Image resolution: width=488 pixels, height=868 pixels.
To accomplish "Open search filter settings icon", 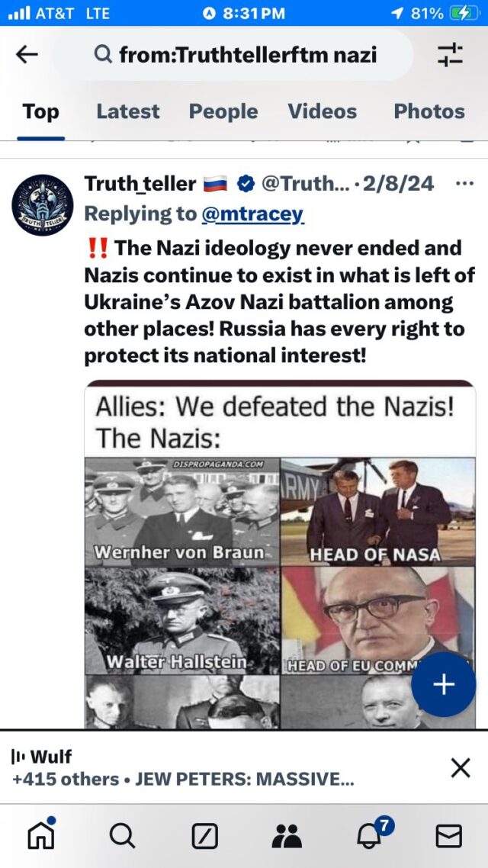I will pyautogui.click(x=450, y=55).
